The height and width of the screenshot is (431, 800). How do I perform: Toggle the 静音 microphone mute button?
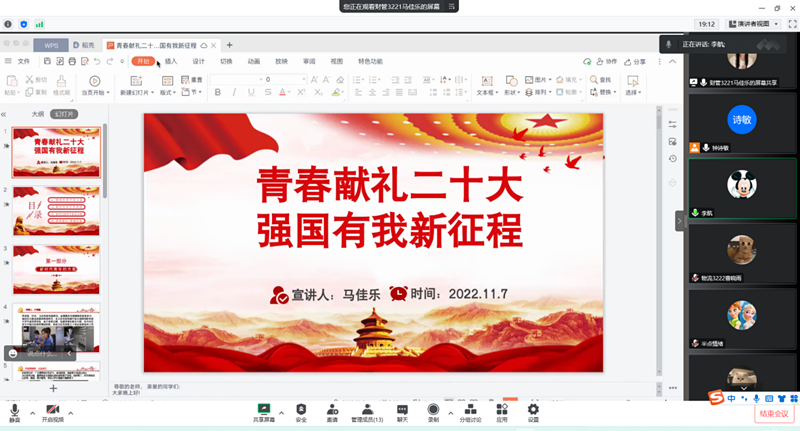click(x=14, y=411)
